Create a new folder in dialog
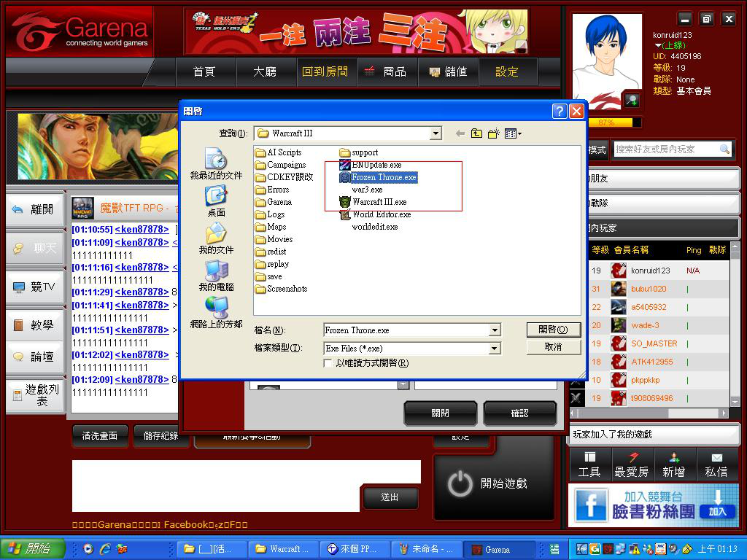 494,134
